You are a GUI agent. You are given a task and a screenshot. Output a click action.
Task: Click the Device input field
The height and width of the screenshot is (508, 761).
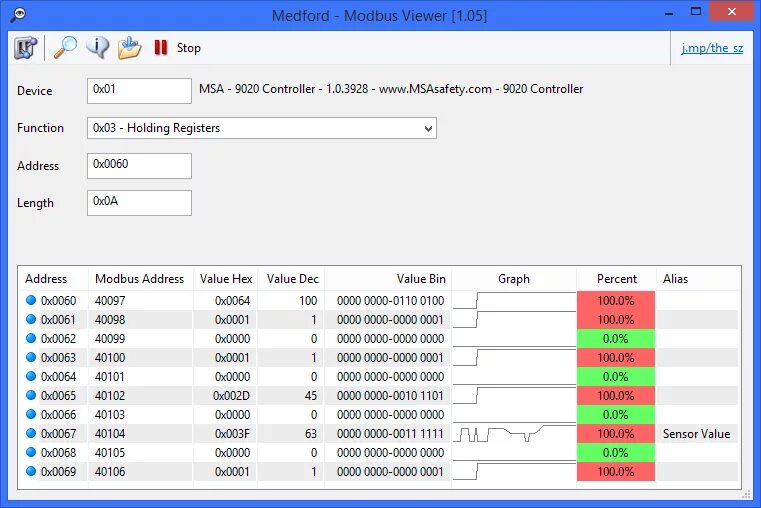pyautogui.click(x=139, y=91)
